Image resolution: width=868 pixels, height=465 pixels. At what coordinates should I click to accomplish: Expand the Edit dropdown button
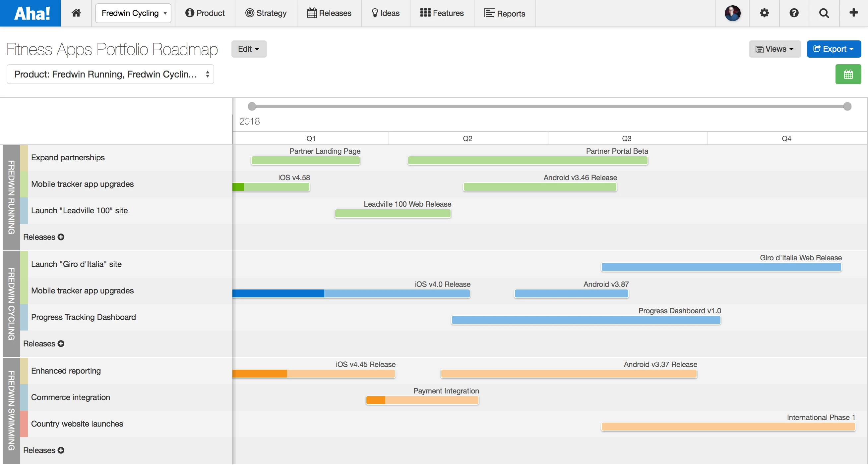point(249,49)
